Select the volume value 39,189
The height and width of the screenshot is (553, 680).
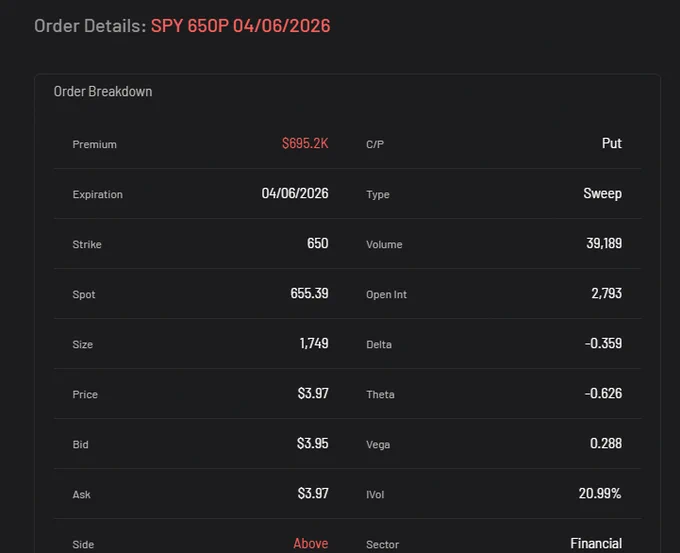604,243
